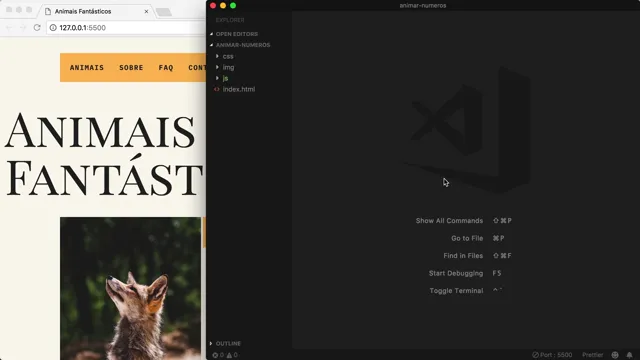Click the index.html file type icon

[217, 89]
